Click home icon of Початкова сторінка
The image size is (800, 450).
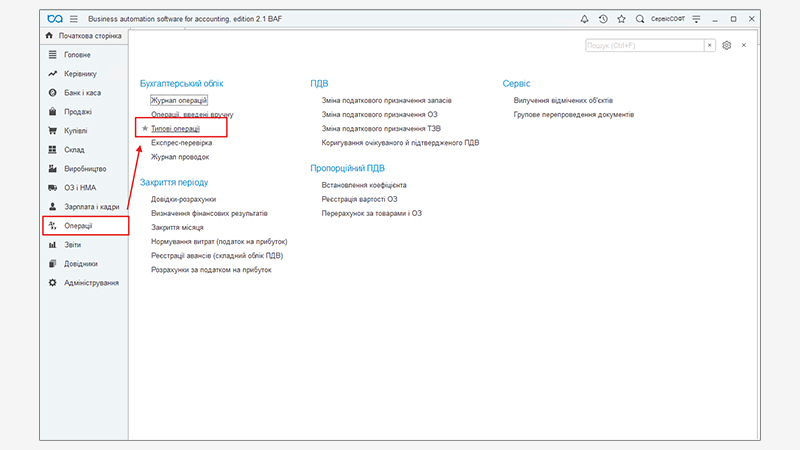[49, 36]
